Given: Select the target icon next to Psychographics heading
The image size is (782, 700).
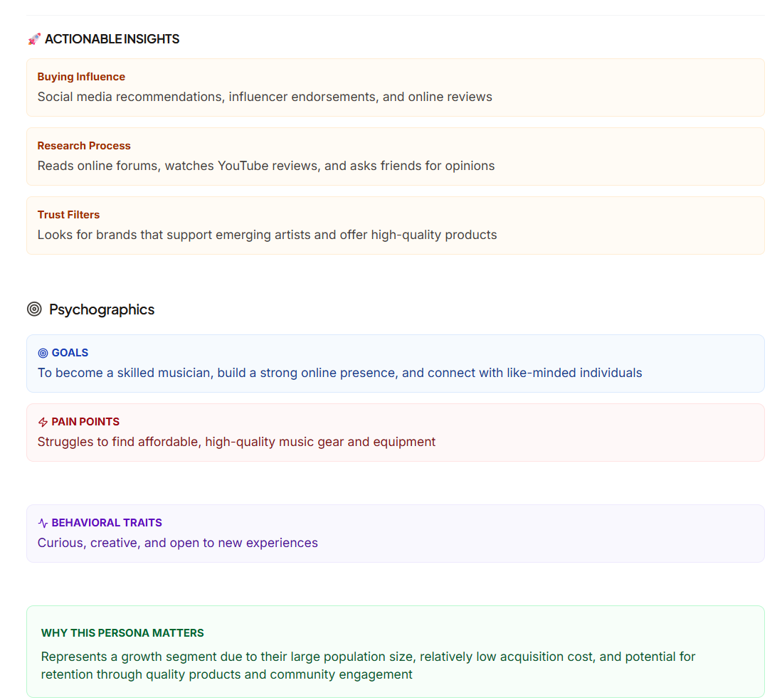Looking at the screenshot, I should [x=33, y=309].
